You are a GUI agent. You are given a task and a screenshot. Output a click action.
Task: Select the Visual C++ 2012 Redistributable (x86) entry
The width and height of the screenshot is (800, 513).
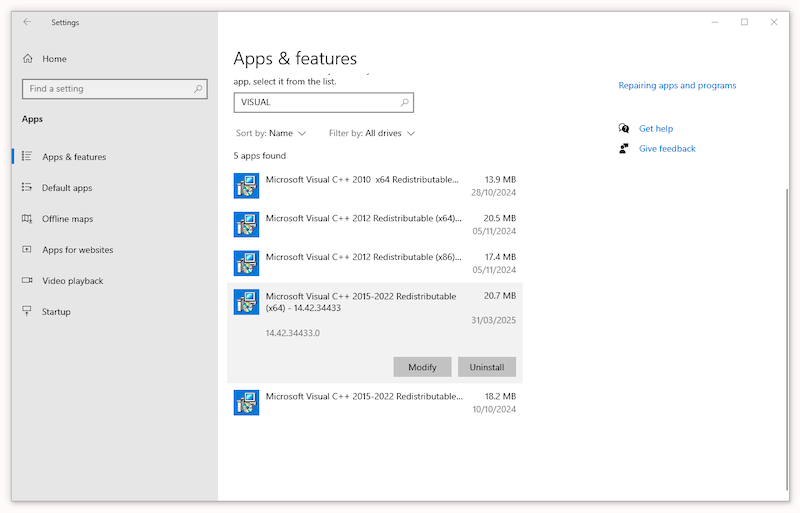(x=375, y=263)
